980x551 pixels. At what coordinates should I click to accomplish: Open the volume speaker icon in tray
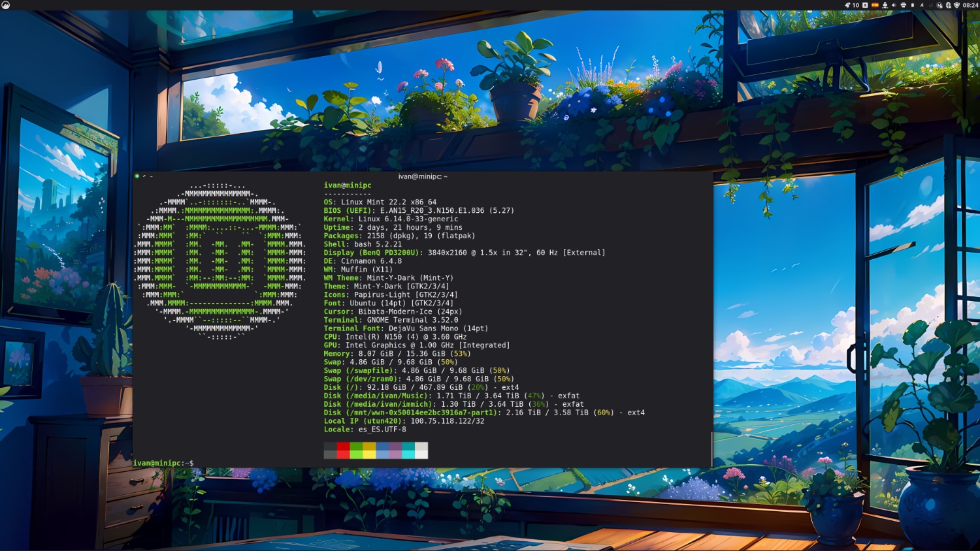coord(894,5)
